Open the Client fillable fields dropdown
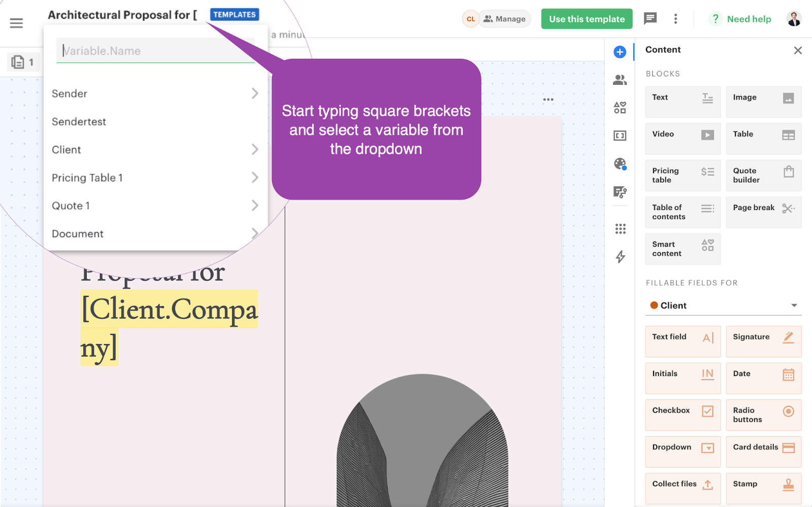Viewport: 812px width, 507px height. click(x=723, y=306)
